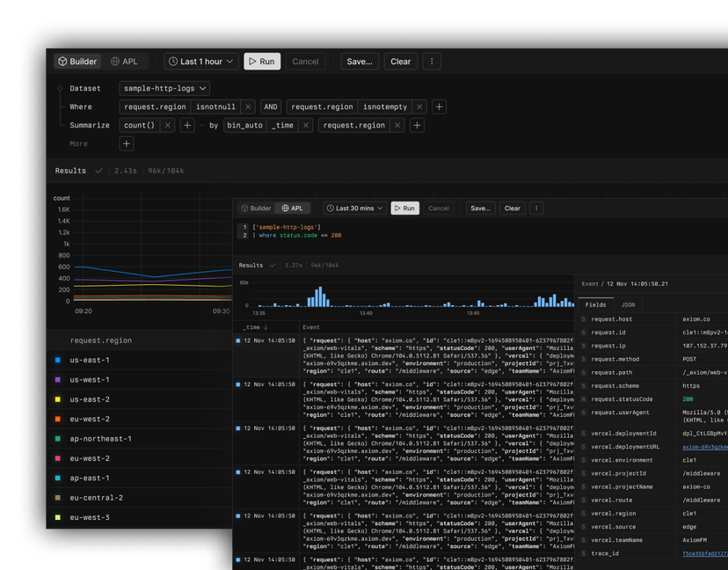
Task: Collapse the Results section with its chevron
Action: [x=97, y=170]
